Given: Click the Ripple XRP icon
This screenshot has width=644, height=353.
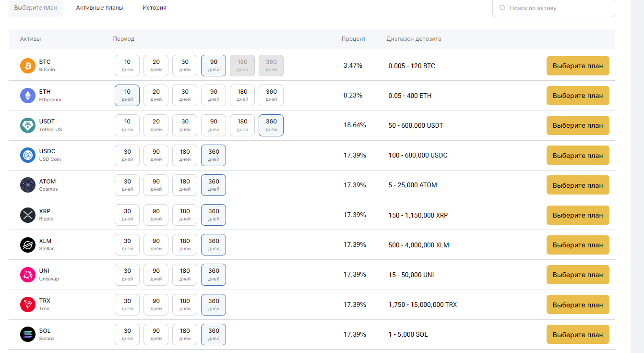Looking at the screenshot, I should 28,215.
